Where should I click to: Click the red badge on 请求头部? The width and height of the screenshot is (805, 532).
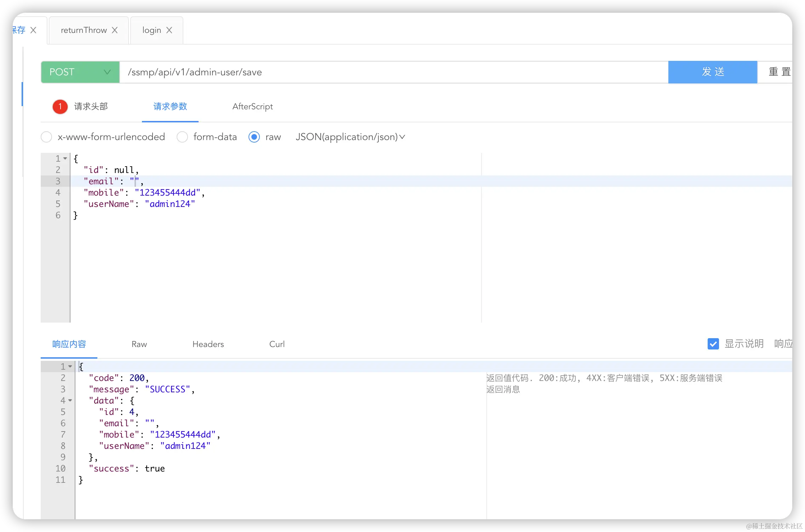[x=60, y=106]
